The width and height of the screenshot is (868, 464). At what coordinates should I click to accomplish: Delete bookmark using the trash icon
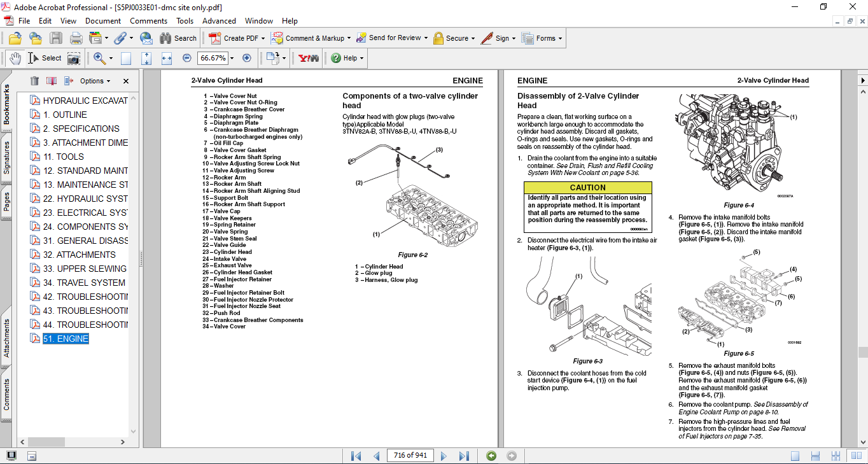[34, 81]
